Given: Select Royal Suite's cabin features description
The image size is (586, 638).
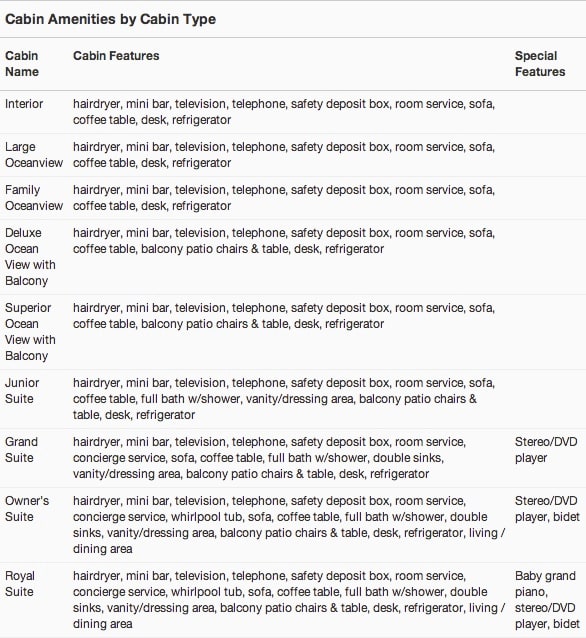Looking at the screenshot, I should tap(289, 599).
